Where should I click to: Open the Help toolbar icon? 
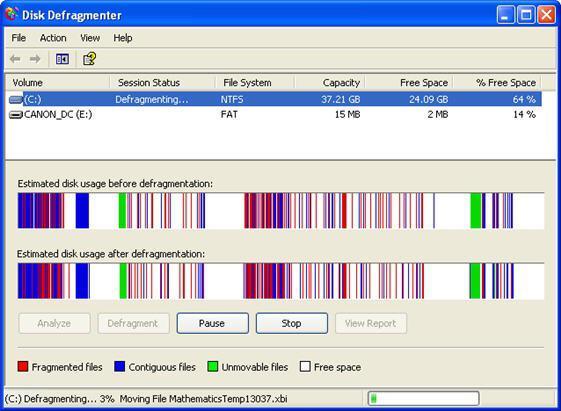pyautogui.click(x=89, y=59)
